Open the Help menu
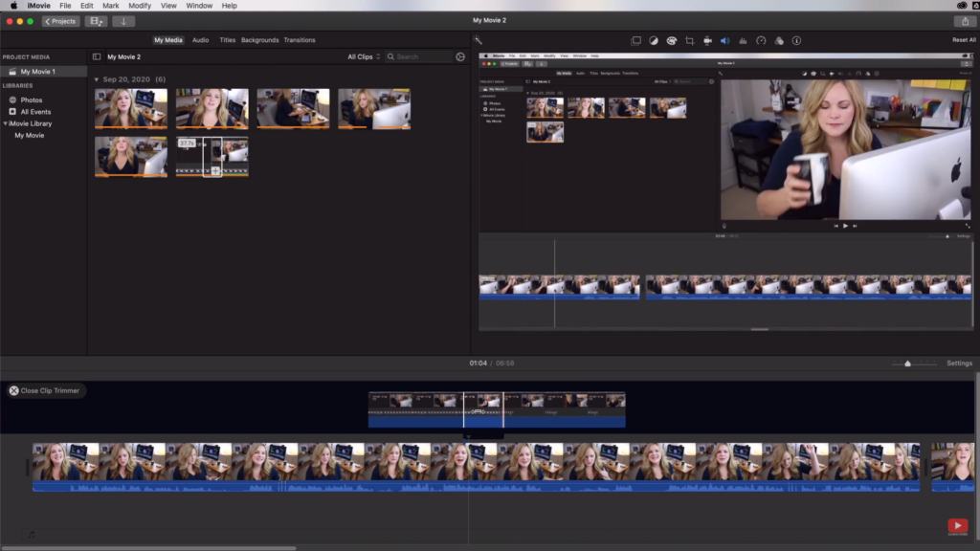This screenshot has width=980, height=551. [230, 6]
